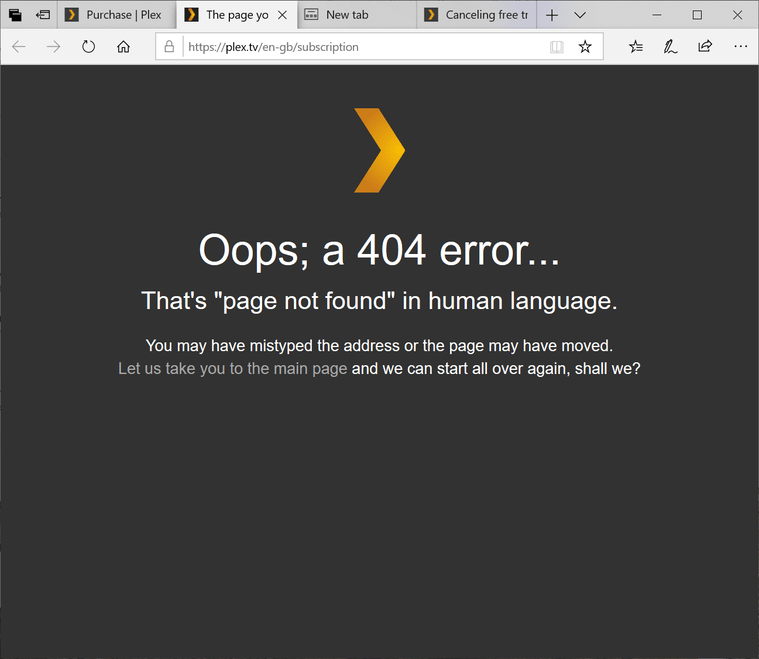Image resolution: width=759 pixels, height=659 pixels.
Task: Close the 'The page yo' tab
Action: click(x=283, y=15)
